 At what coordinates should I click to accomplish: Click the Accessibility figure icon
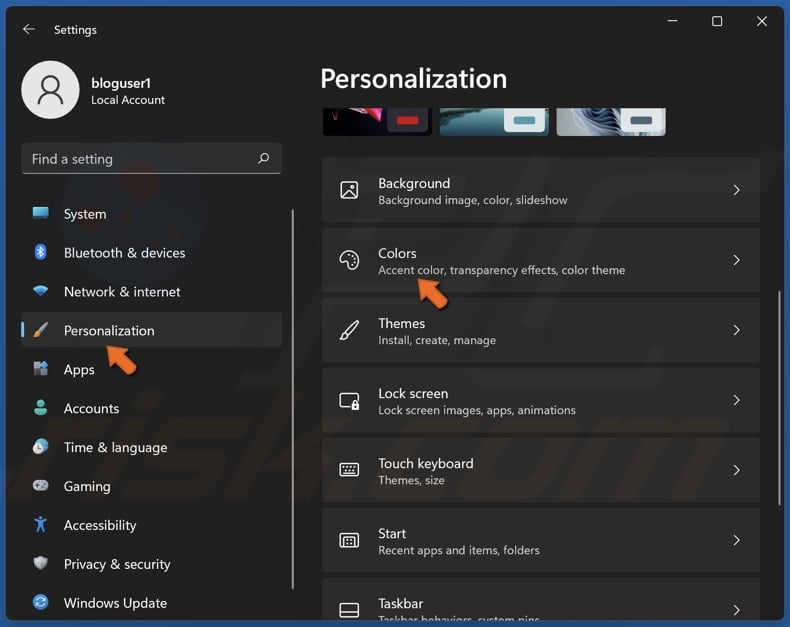click(40, 524)
